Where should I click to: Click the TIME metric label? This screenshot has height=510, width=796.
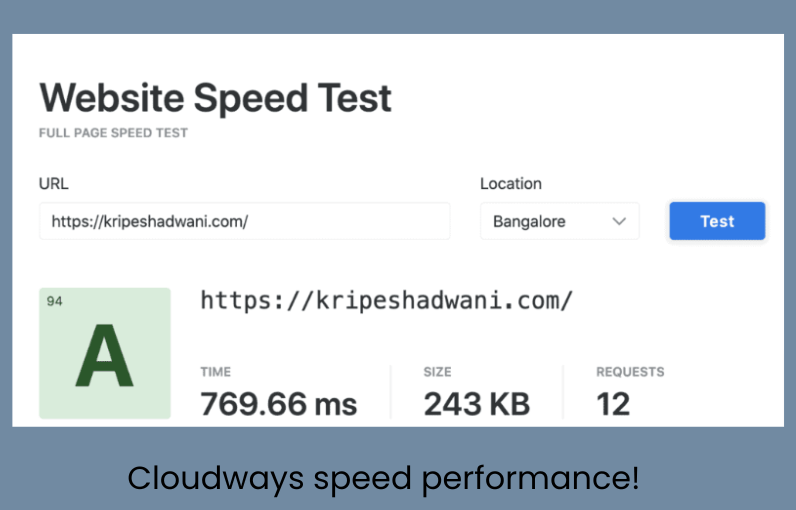tap(216, 372)
